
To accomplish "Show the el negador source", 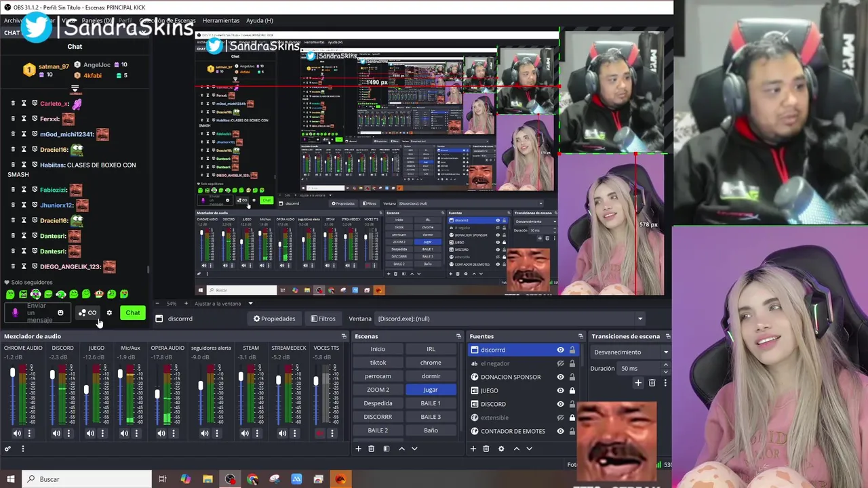I will tap(560, 363).
